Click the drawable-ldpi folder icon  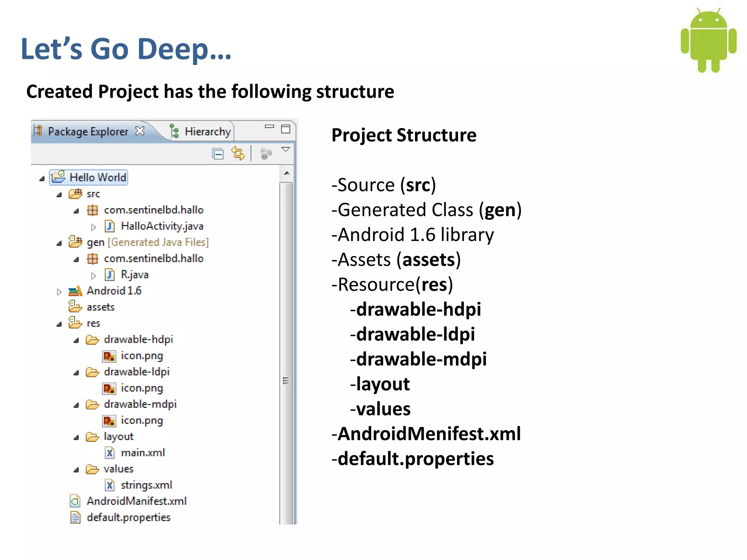[92, 372]
